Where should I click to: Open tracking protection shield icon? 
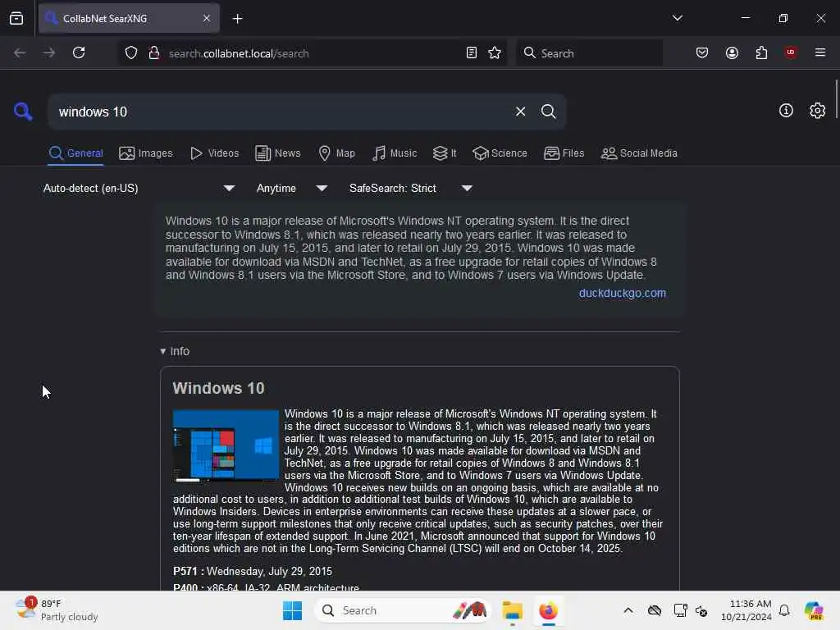131,53
